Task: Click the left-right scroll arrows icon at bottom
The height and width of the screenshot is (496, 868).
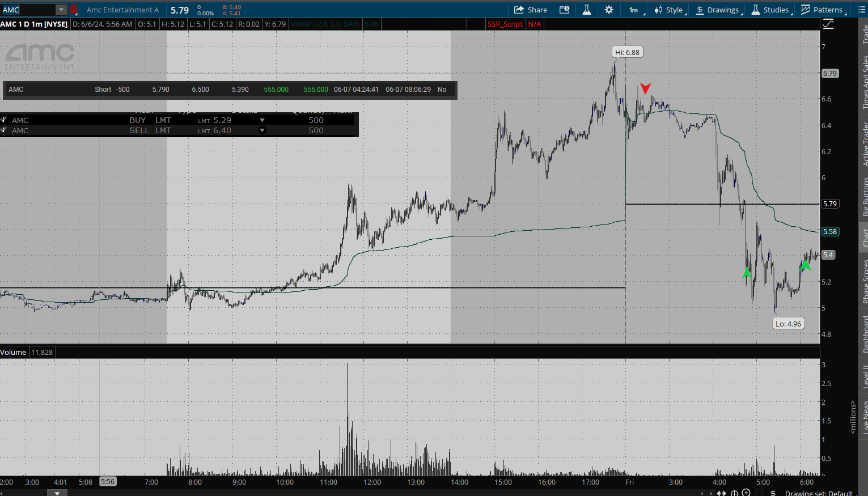Action: coord(721,493)
